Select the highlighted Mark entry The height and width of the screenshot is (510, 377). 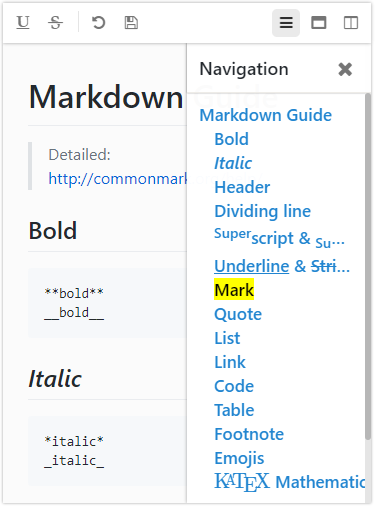[x=234, y=290]
